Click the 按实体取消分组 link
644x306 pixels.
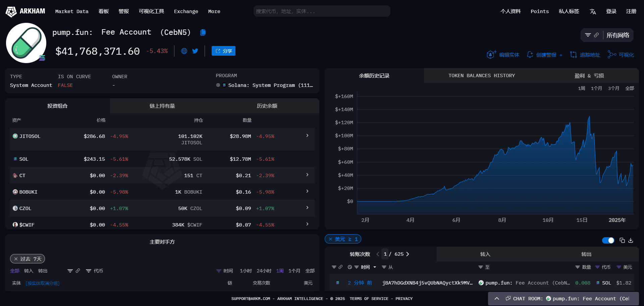[x=43, y=283]
